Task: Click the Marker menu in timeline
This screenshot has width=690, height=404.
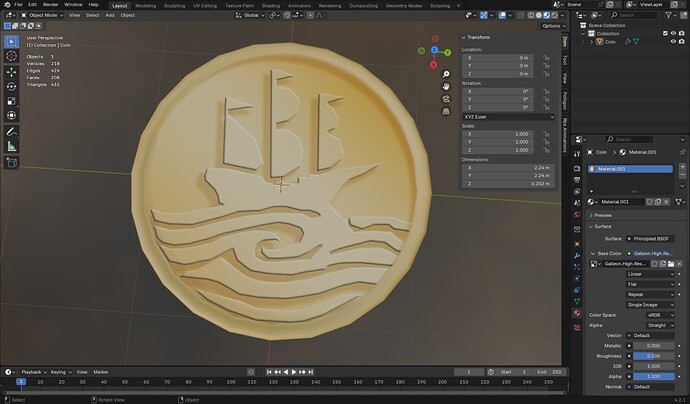Action: [x=101, y=372]
